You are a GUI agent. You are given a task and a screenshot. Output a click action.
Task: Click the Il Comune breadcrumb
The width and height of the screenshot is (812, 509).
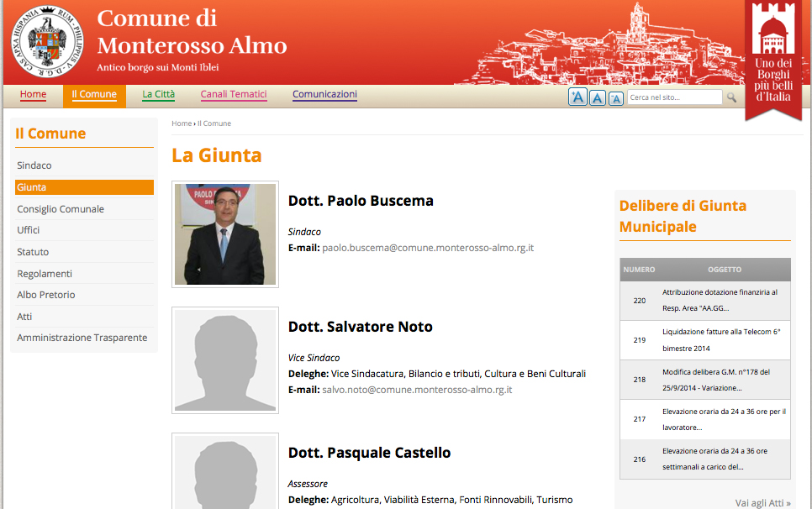[x=214, y=123]
